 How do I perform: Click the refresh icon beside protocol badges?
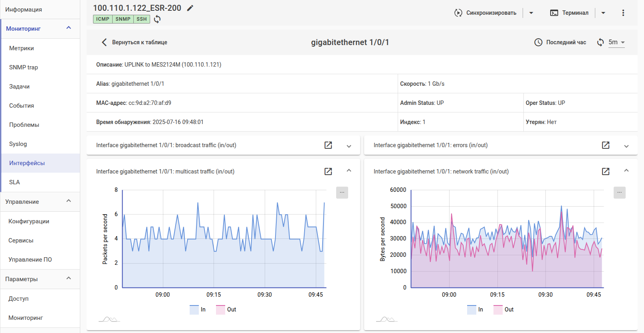click(157, 19)
